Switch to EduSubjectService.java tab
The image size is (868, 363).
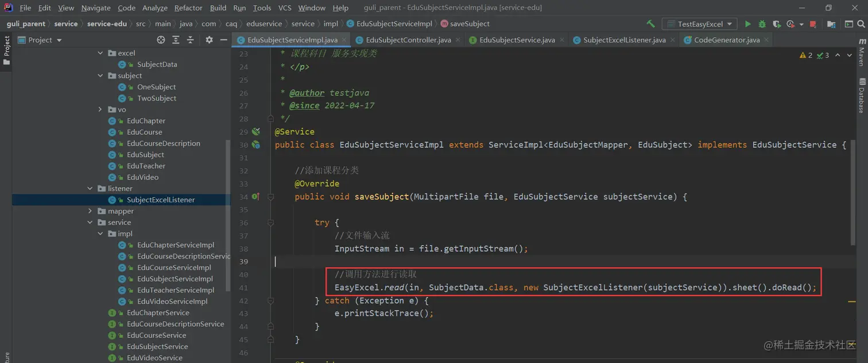tap(517, 40)
